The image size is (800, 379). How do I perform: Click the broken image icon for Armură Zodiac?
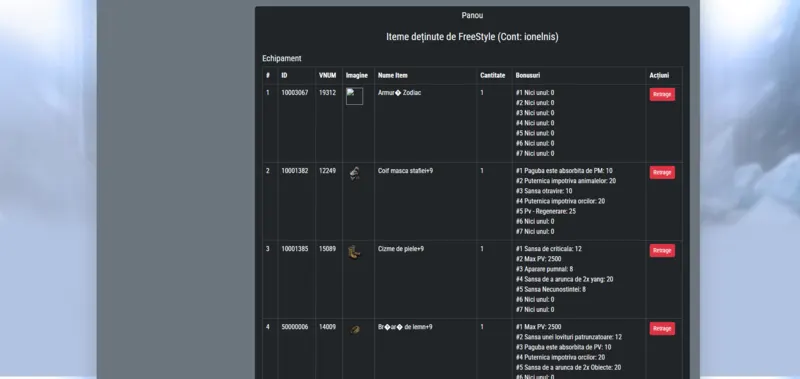click(355, 96)
